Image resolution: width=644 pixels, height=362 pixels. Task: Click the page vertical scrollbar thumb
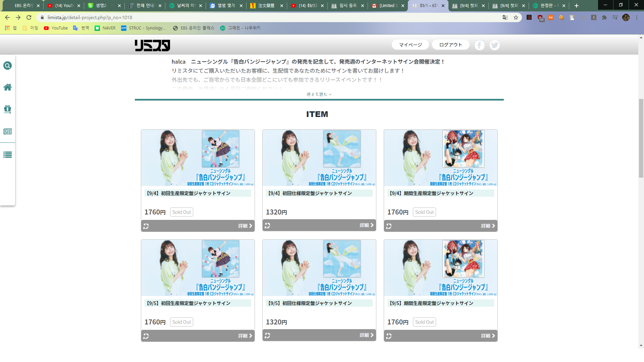click(641, 138)
